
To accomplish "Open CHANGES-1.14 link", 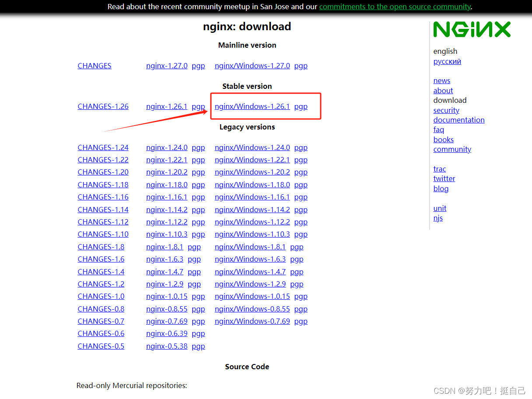I will click(x=103, y=210).
